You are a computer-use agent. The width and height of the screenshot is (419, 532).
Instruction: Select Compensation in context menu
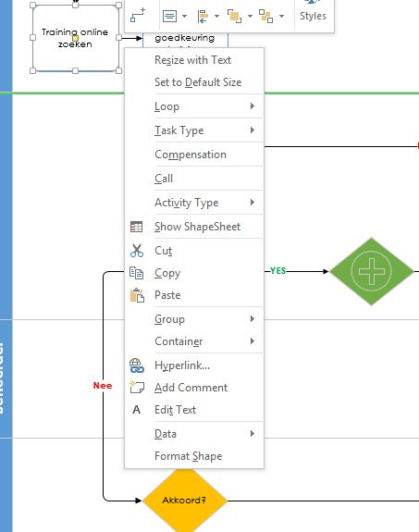click(194, 155)
